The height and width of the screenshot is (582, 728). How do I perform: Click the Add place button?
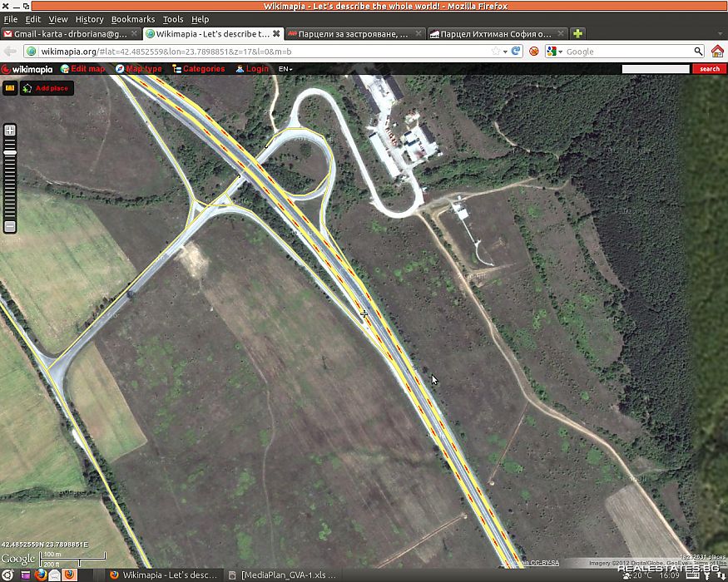click(47, 88)
